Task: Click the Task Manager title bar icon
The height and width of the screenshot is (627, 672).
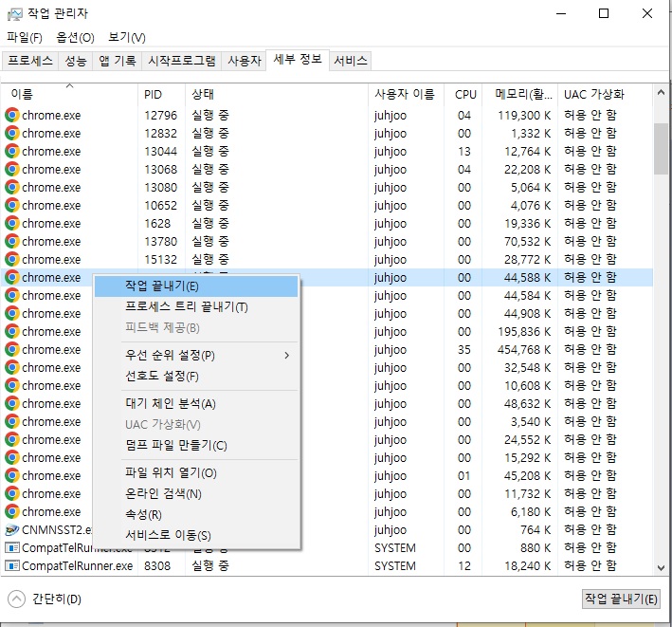Action: [14, 14]
